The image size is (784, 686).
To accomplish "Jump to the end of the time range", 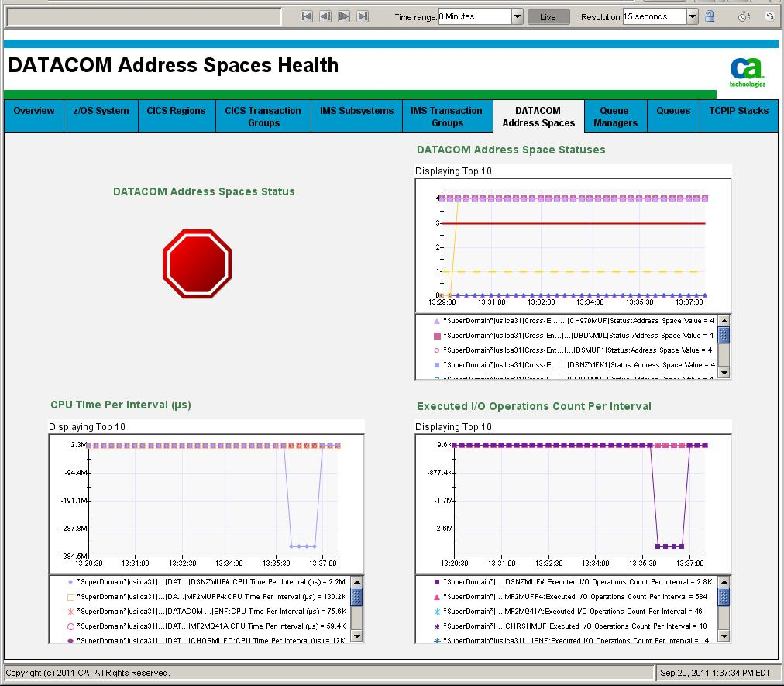I will point(363,16).
